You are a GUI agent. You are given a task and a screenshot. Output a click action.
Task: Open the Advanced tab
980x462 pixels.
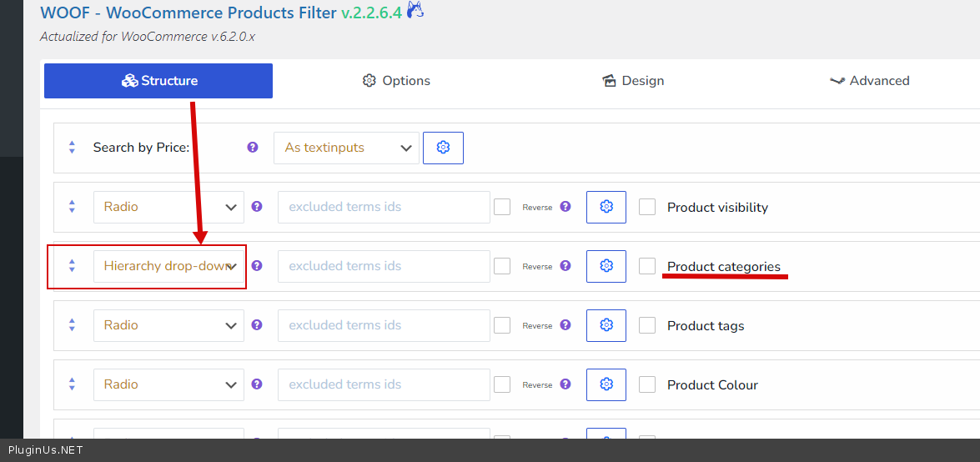[x=869, y=81]
